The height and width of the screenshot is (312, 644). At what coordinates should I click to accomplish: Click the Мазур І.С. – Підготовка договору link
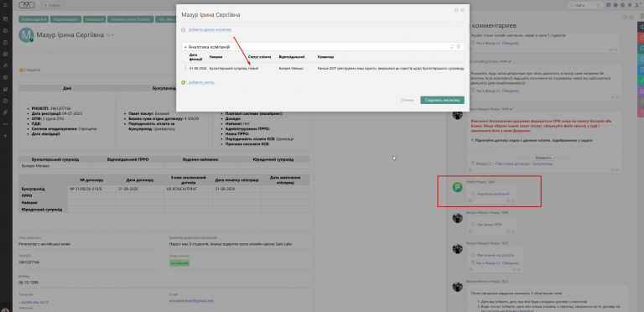coord(514,164)
